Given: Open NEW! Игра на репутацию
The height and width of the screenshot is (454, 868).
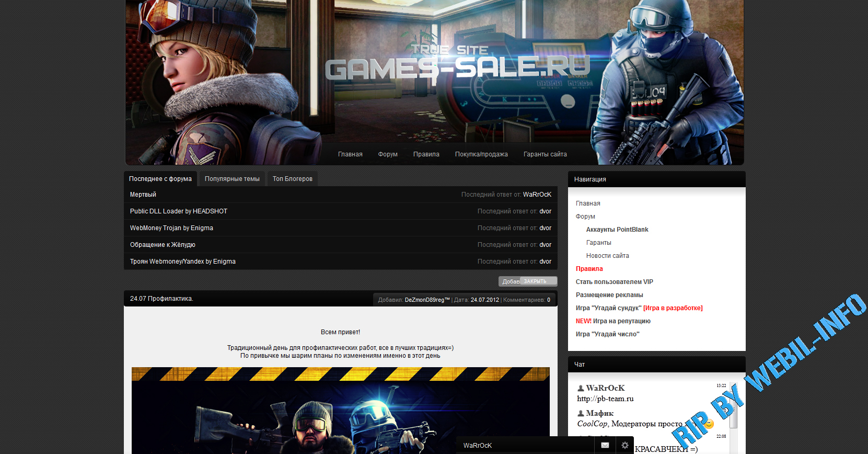Looking at the screenshot, I should point(613,321).
